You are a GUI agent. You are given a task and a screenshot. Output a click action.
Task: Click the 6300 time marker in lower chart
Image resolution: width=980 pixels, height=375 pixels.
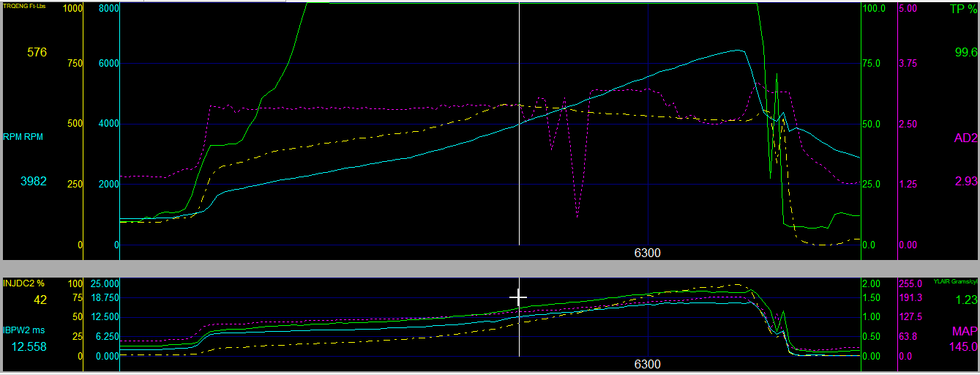[x=647, y=364]
